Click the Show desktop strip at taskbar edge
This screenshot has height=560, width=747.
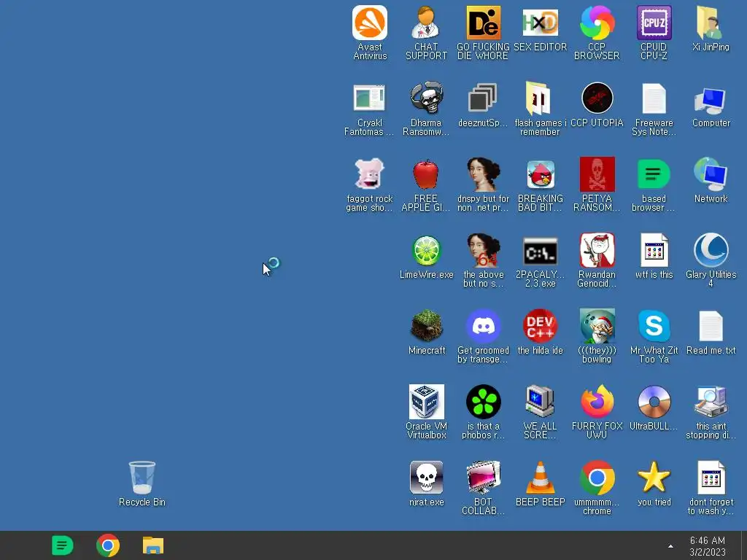(743, 545)
